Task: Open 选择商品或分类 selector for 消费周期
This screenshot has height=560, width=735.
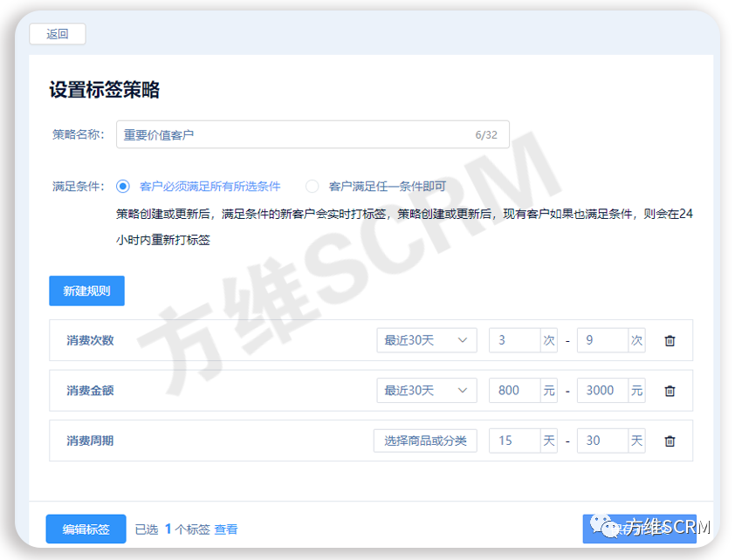Action: pyautogui.click(x=425, y=441)
